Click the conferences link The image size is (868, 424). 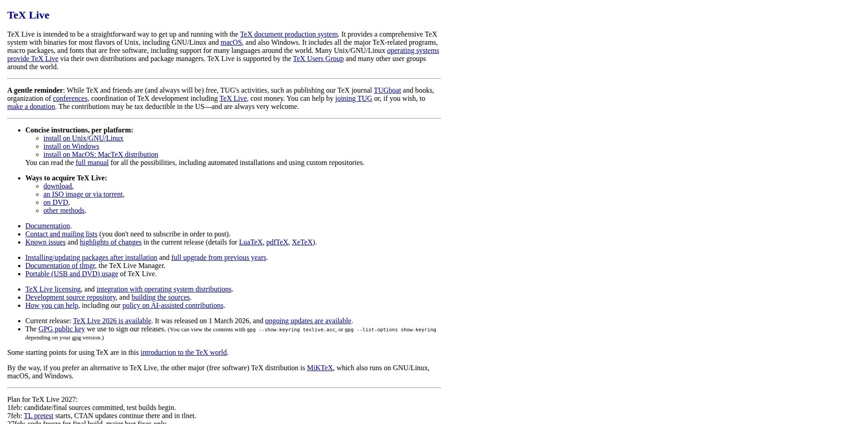point(70,99)
